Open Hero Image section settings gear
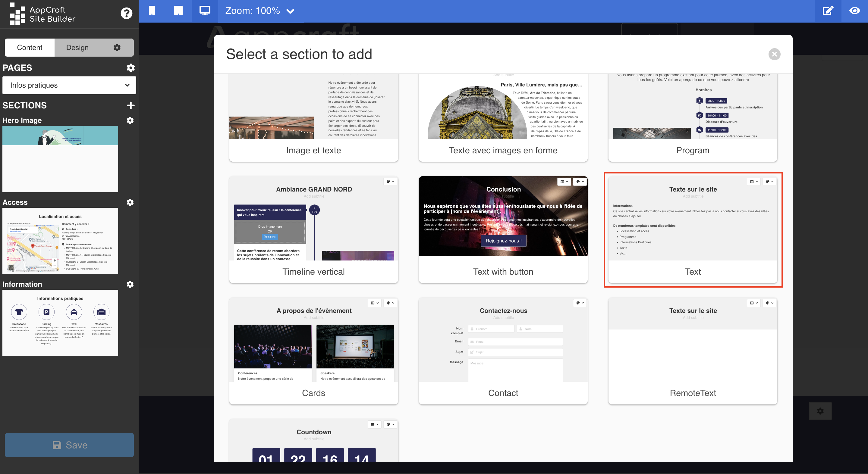This screenshot has width=868, height=474. coord(130,120)
